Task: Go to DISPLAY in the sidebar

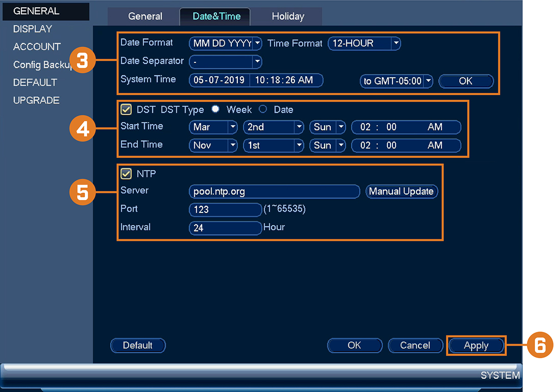Action: pyautogui.click(x=33, y=29)
